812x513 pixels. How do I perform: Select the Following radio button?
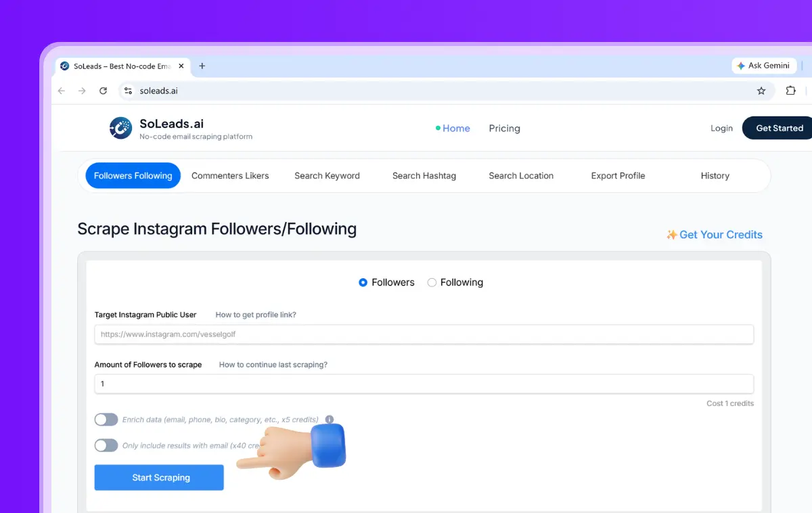point(432,282)
